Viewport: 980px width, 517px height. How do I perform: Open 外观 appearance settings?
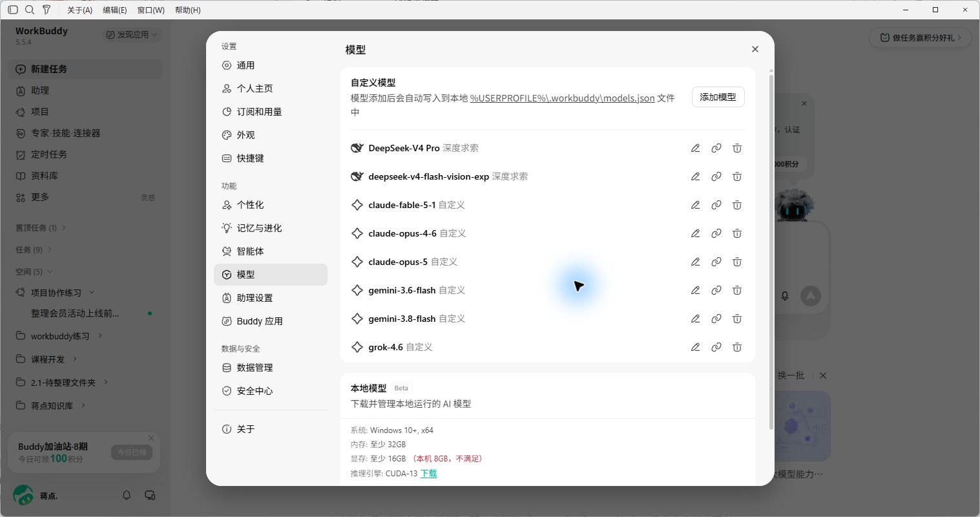coord(271,135)
